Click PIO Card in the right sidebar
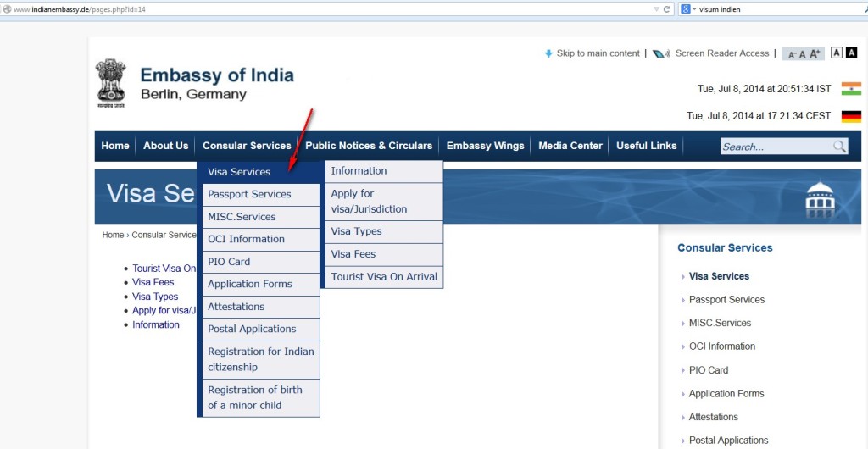 pyautogui.click(x=708, y=370)
